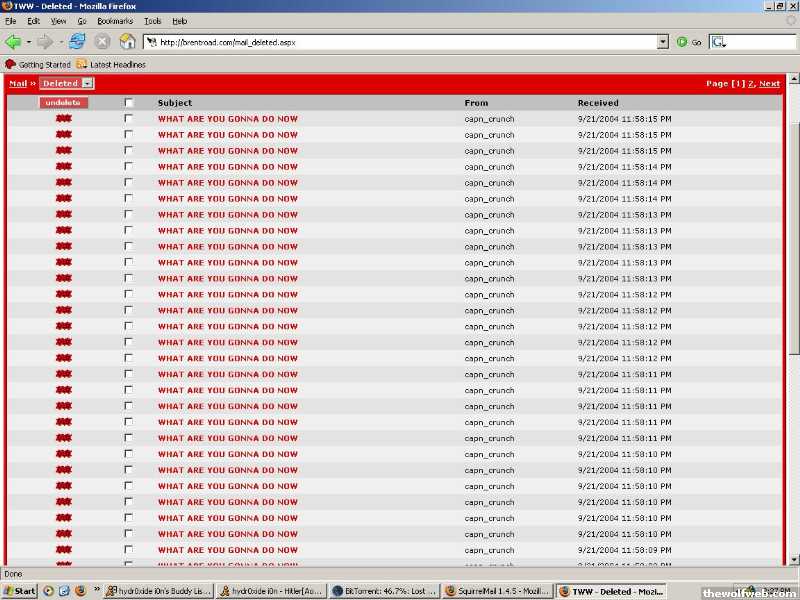
Task: Reload the page with the Refresh icon
Action: (x=77, y=42)
